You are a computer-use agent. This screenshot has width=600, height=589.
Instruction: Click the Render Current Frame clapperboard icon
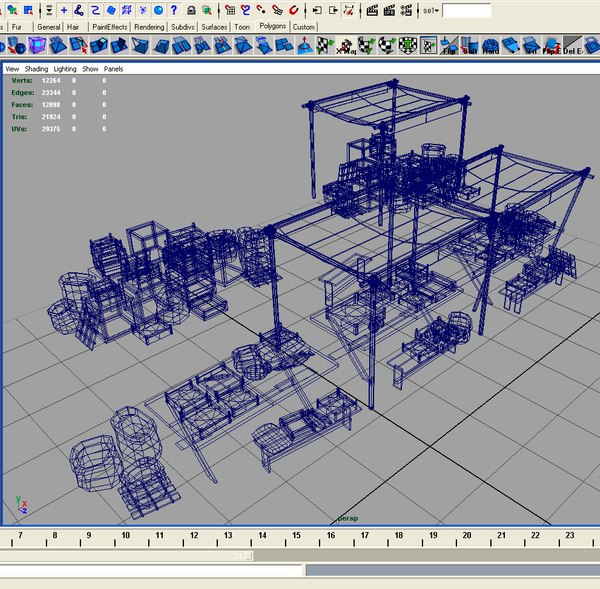pyautogui.click(x=372, y=10)
